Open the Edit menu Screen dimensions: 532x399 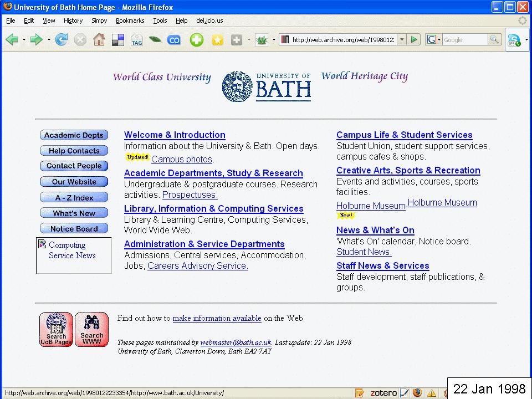(x=29, y=21)
